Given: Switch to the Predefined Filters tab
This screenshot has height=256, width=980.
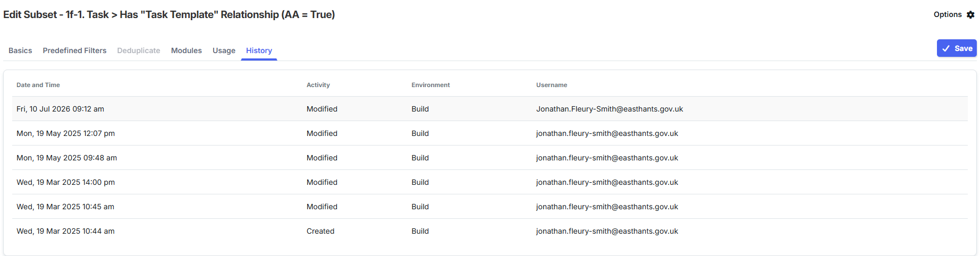Looking at the screenshot, I should pos(74,50).
